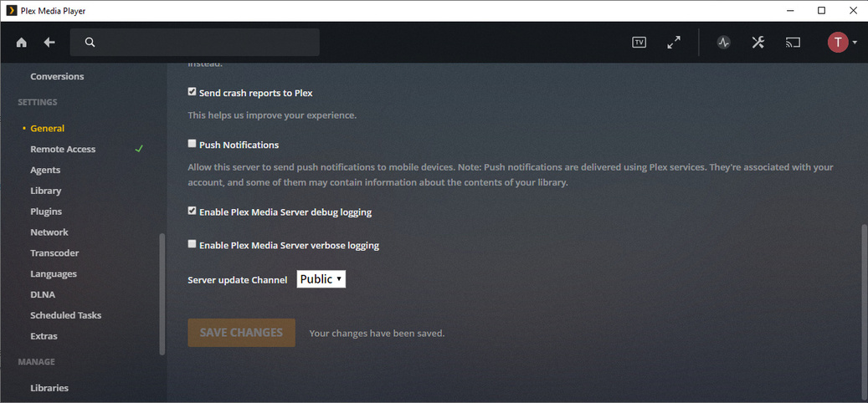Image resolution: width=868 pixels, height=403 pixels.
Task: Click the green Remote Access checkmark
Action: click(139, 149)
